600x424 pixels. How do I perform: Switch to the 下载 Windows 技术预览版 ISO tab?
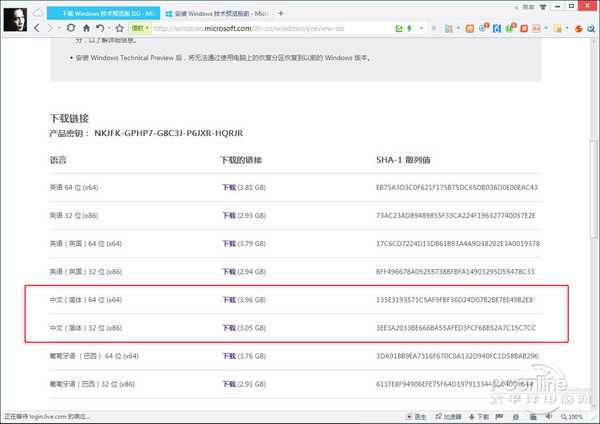coord(103,13)
